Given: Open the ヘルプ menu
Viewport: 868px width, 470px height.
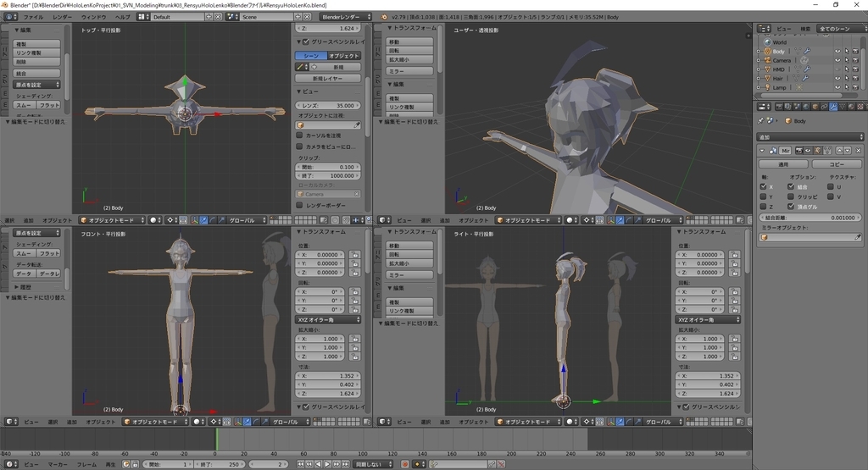Looking at the screenshot, I should pyautogui.click(x=123, y=17).
